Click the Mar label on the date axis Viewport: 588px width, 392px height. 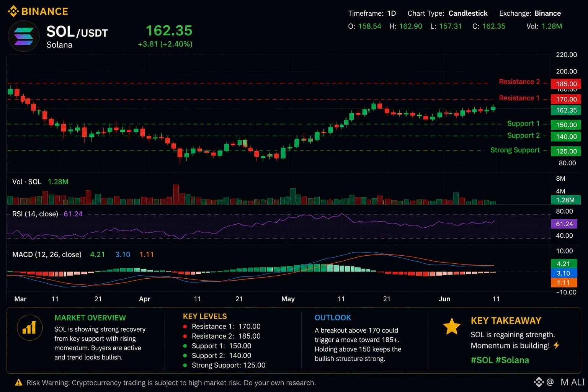20,299
